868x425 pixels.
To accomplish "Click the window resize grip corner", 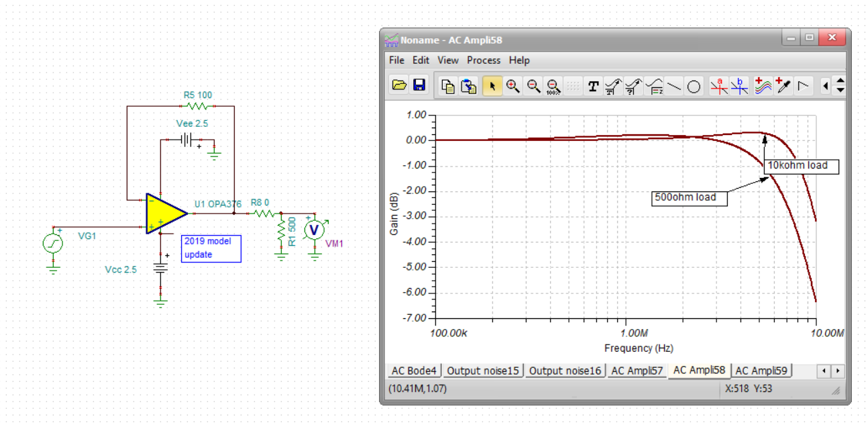I will coord(836,390).
